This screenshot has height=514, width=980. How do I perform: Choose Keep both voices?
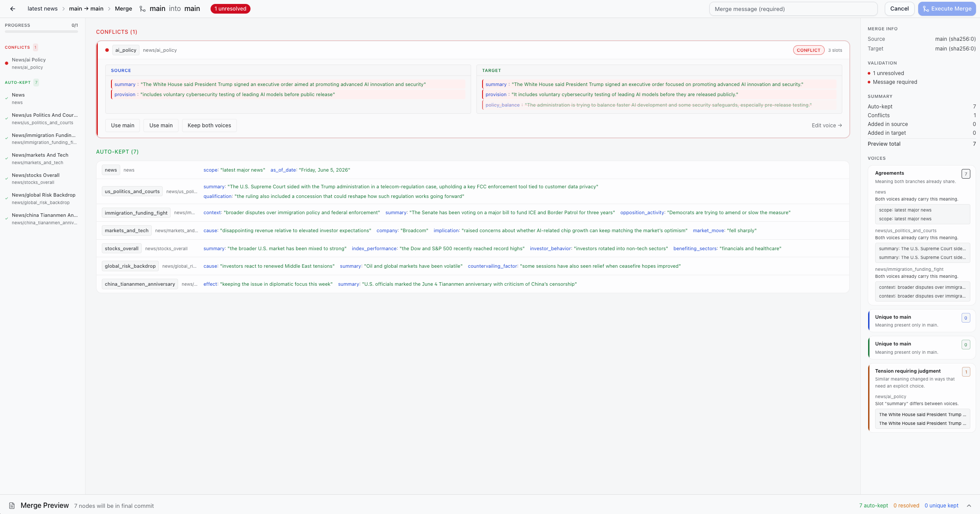pyautogui.click(x=209, y=126)
